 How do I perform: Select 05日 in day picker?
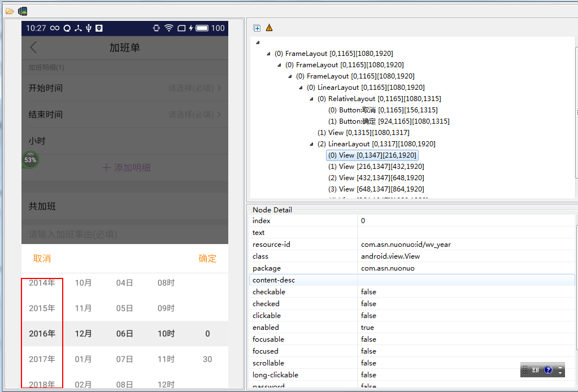tap(125, 308)
